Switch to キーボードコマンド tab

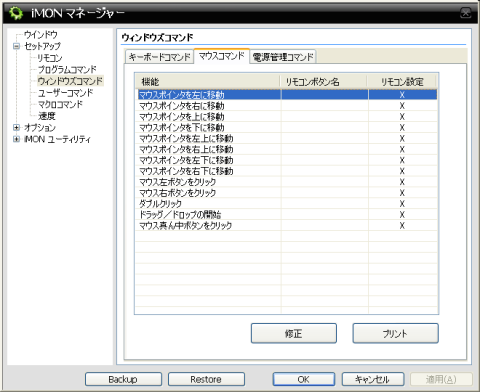point(159,57)
